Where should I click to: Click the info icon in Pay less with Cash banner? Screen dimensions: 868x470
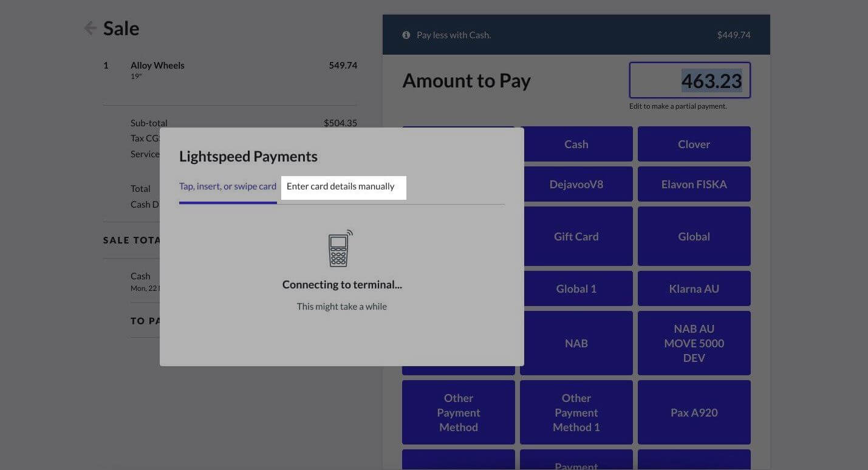(x=406, y=35)
